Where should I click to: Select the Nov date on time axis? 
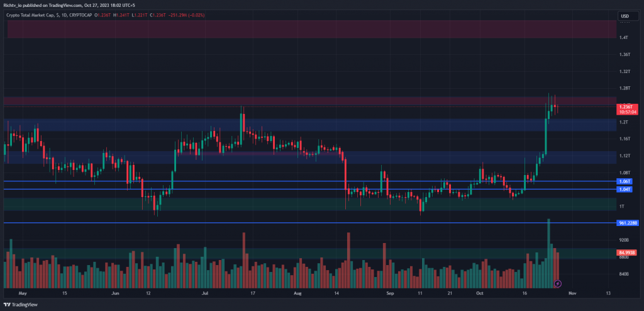click(572, 293)
